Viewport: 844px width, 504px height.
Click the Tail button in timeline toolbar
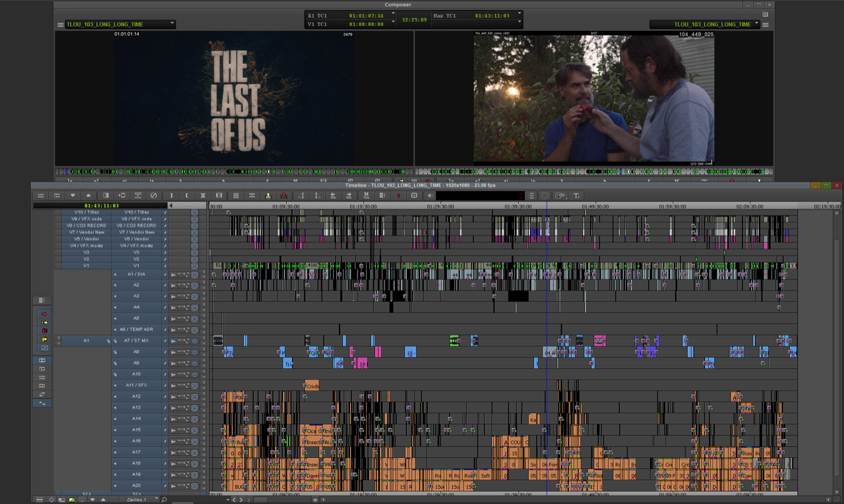tap(317, 196)
